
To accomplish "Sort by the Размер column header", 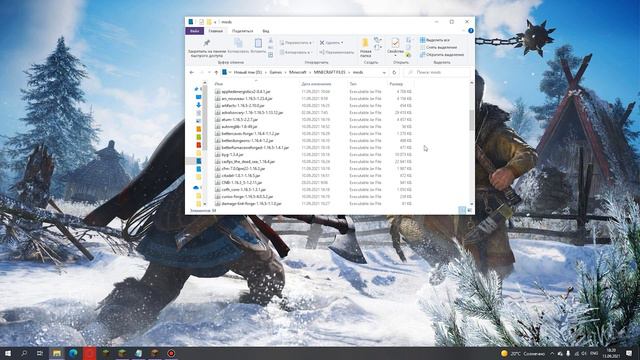I will click(x=396, y=84).
